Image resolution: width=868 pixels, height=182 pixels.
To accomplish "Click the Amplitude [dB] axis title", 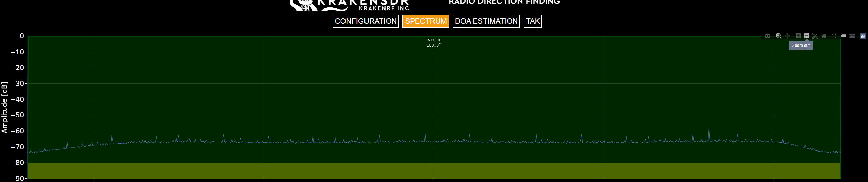I will click(4, 107).
